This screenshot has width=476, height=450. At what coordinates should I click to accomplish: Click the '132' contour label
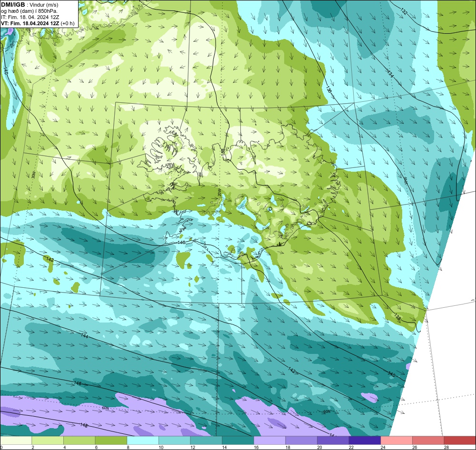click(x=404, y=11)
